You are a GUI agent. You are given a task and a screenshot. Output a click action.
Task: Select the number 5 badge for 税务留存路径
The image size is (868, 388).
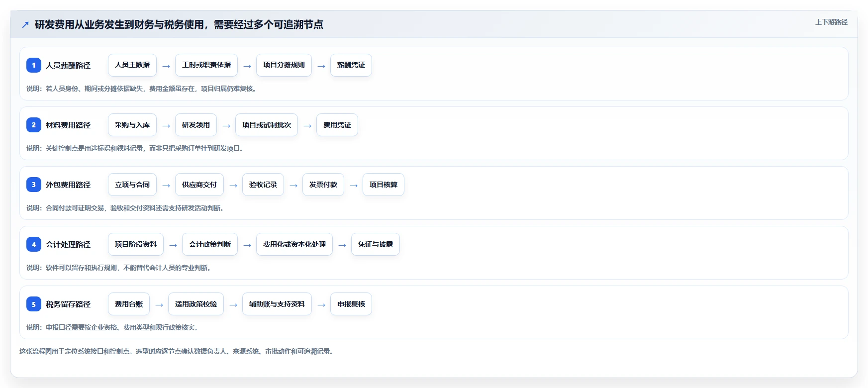34,304
